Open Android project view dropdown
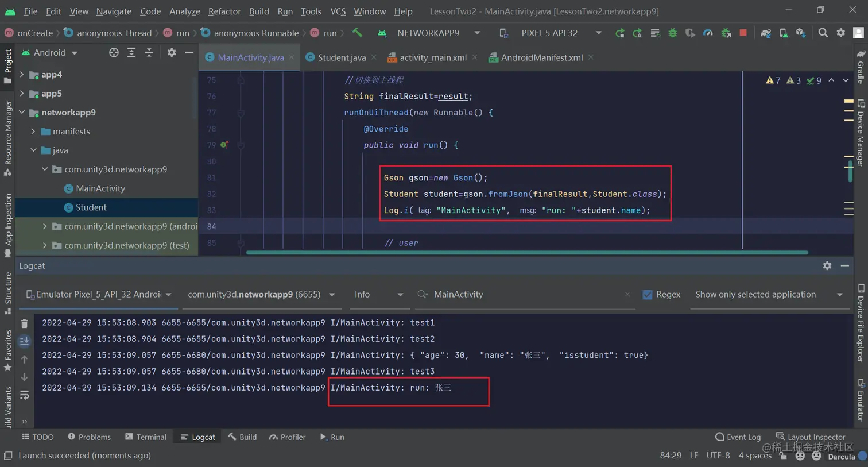Viewport: 868px width, 467px height. 49,53
